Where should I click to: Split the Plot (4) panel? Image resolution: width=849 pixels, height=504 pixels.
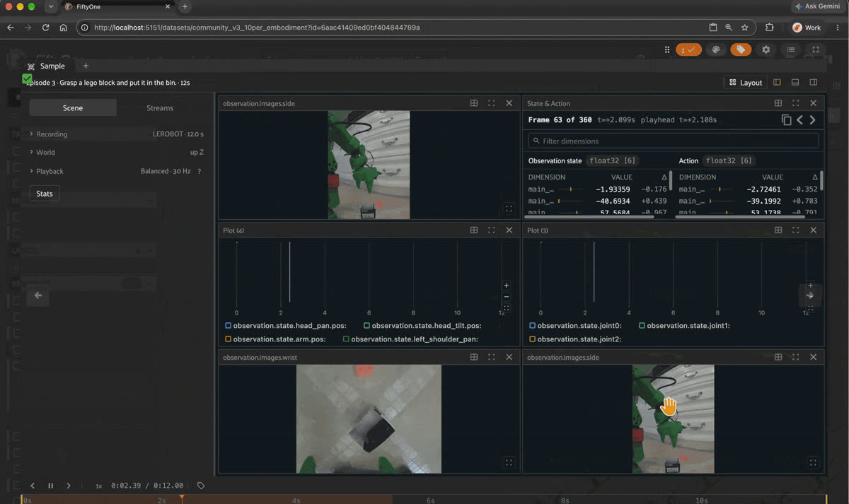coord(474,230)
